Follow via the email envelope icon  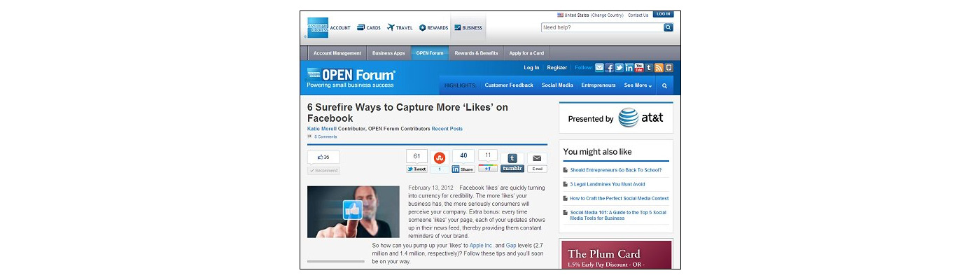599,68
